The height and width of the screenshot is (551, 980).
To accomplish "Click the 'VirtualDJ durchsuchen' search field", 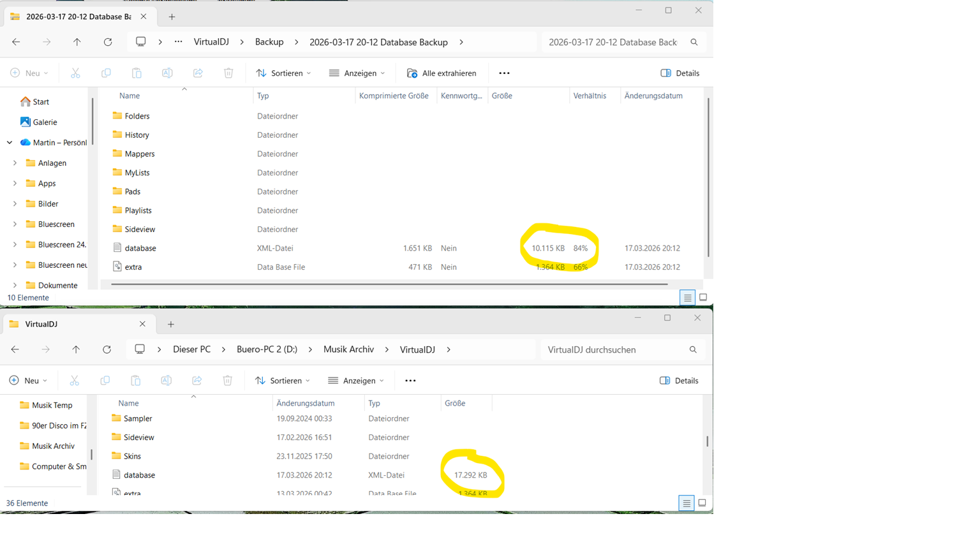I will click(x=612, y=349).
